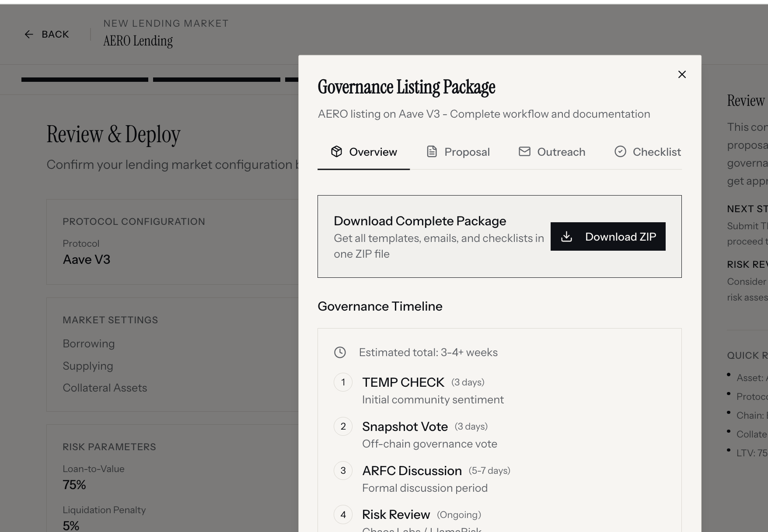Click the Overview tab cube icon
The image size is (768, 532).
pyautogui.click(x=336, y=151)
